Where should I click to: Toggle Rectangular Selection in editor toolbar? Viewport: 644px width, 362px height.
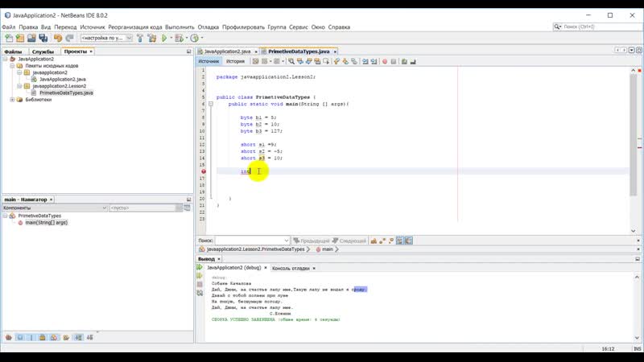[326, 62]
